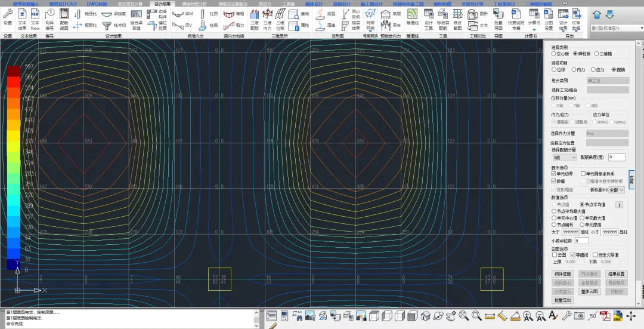The width and height of the screenshot is (644, 329).
Task: Click 构件信息 button
Action: 563,274
